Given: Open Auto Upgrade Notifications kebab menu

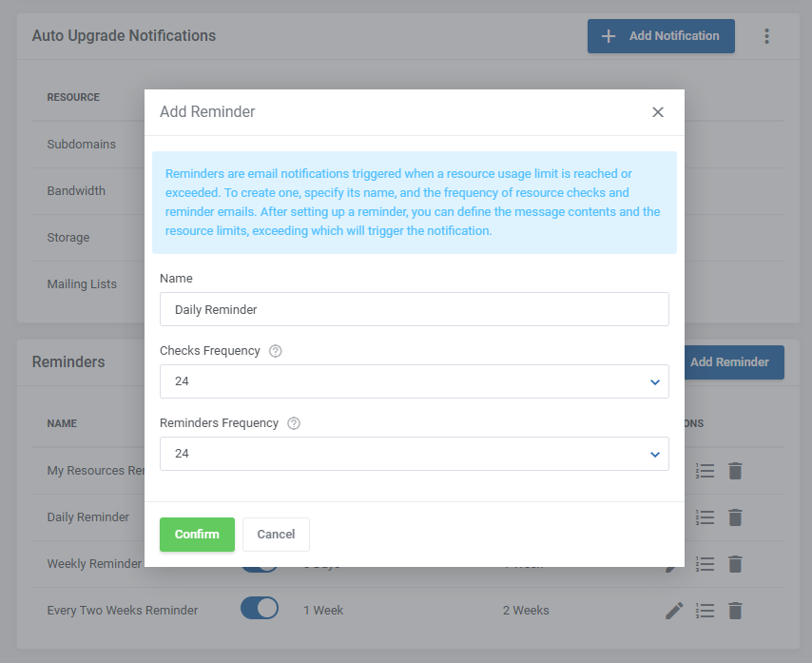Looking at the screenshot, I should tap(766, 36).
